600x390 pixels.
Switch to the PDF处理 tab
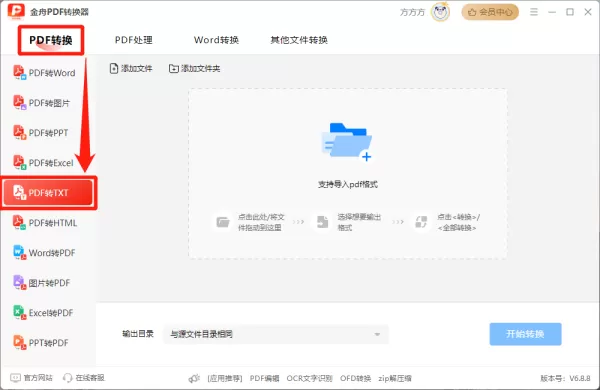[x=134, y=40]
